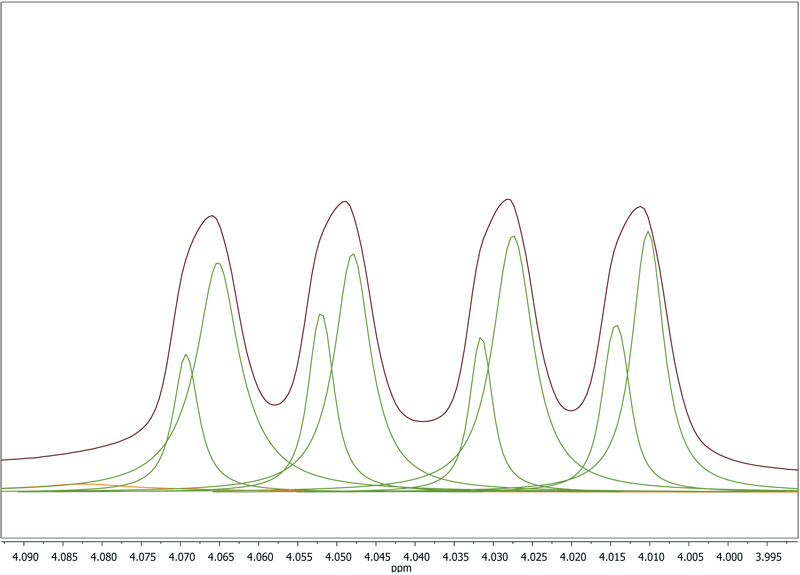Pick the tall green peak near 4.048 ppm
800x575 pixels.
pyautogui.click(x=352, y=254)
